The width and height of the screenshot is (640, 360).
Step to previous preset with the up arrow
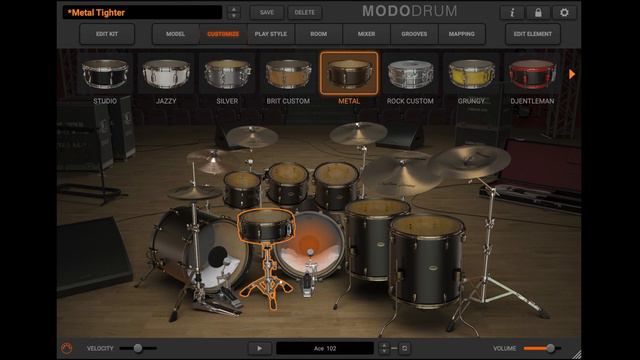coord(234,9)
